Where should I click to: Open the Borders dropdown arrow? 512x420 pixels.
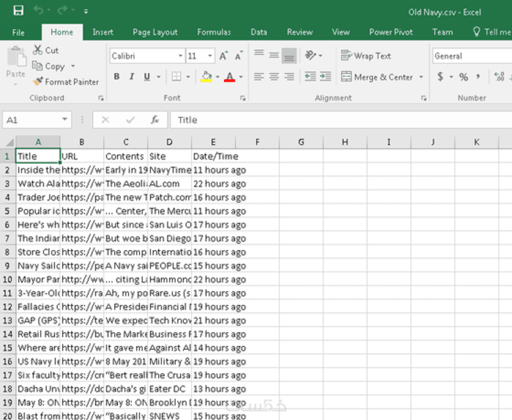188,77
